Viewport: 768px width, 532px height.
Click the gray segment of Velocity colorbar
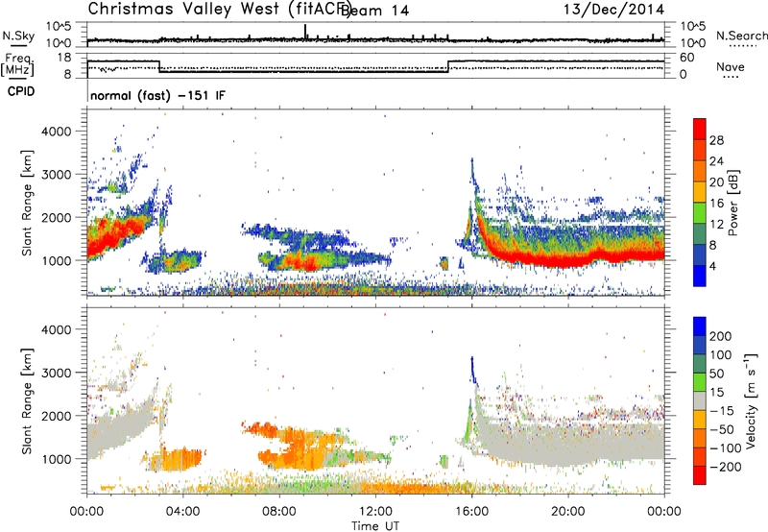point(700,401)
